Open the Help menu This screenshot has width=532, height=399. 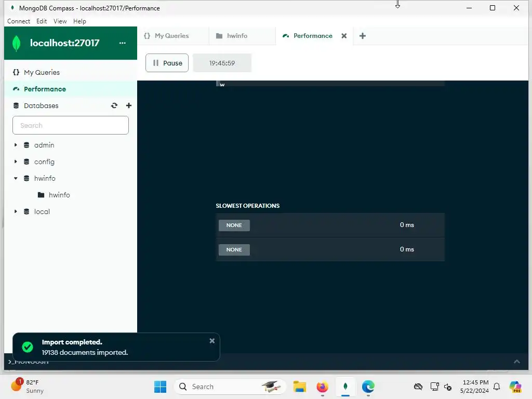[x=79, y=21]
